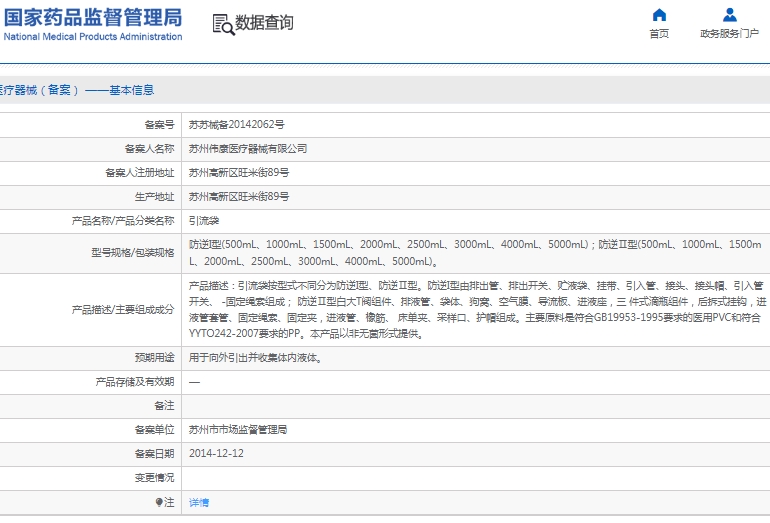
Task: Click the 备案单位 value 苏州市市场监督管理局
Action: pos(238,430)
